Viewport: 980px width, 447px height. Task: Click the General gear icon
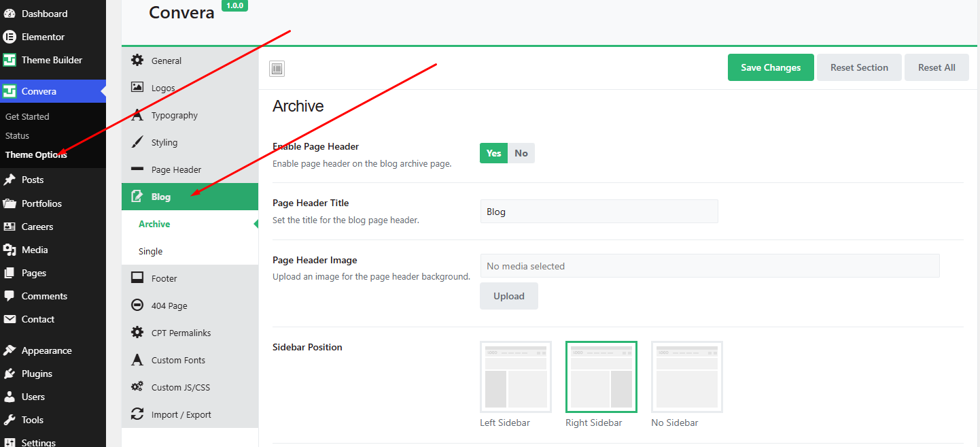point(137,60)
